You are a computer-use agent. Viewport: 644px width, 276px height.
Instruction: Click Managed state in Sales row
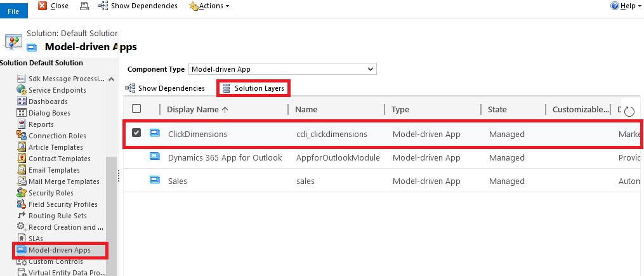coord(507,181)
